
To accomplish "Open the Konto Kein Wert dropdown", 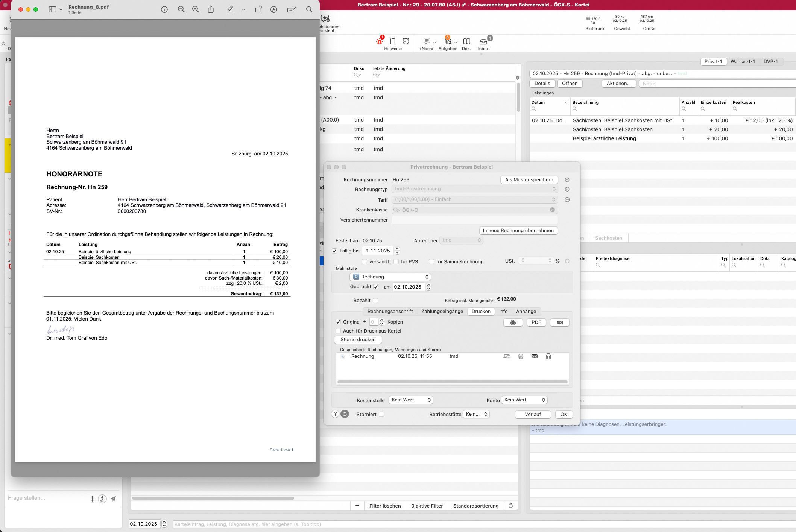I will click(524, 400).
